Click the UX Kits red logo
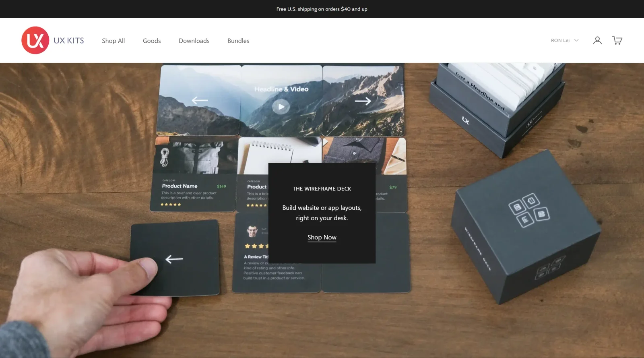Screen dimensions: 644x358 tap(35, 40)
